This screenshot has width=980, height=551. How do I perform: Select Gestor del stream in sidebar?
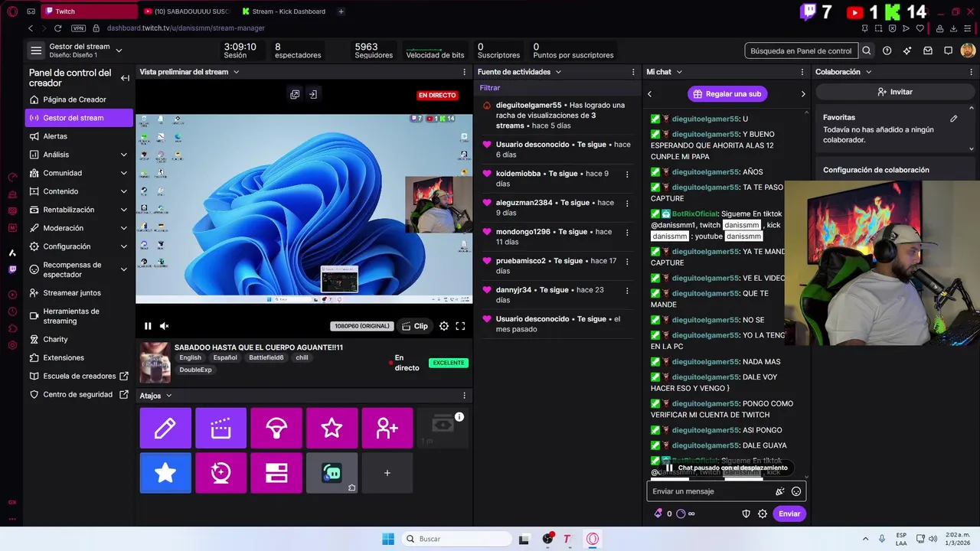(79, 118)
